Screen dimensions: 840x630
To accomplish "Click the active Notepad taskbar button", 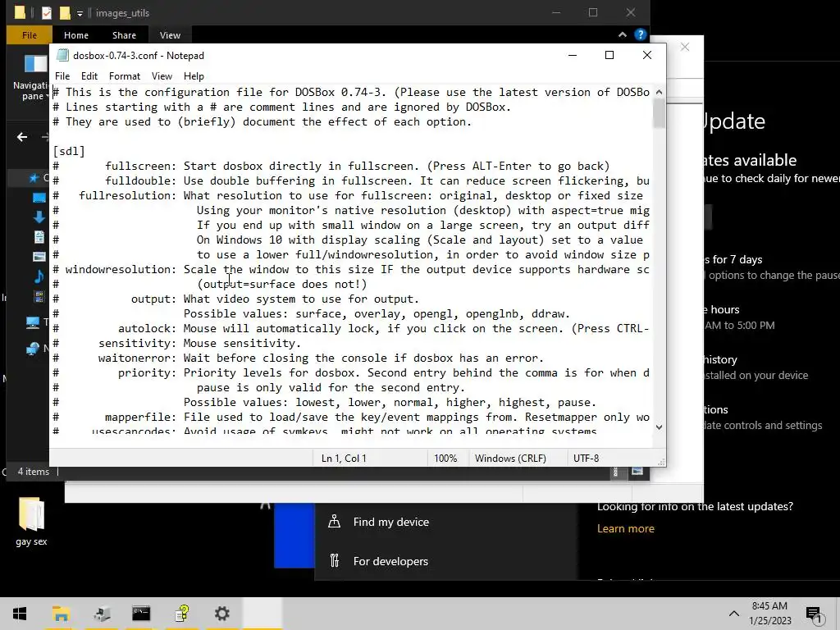I will click(262, 614).
